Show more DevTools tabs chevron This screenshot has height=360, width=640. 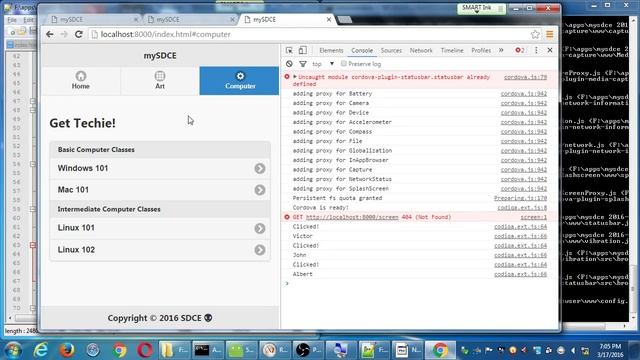[501, 50]
